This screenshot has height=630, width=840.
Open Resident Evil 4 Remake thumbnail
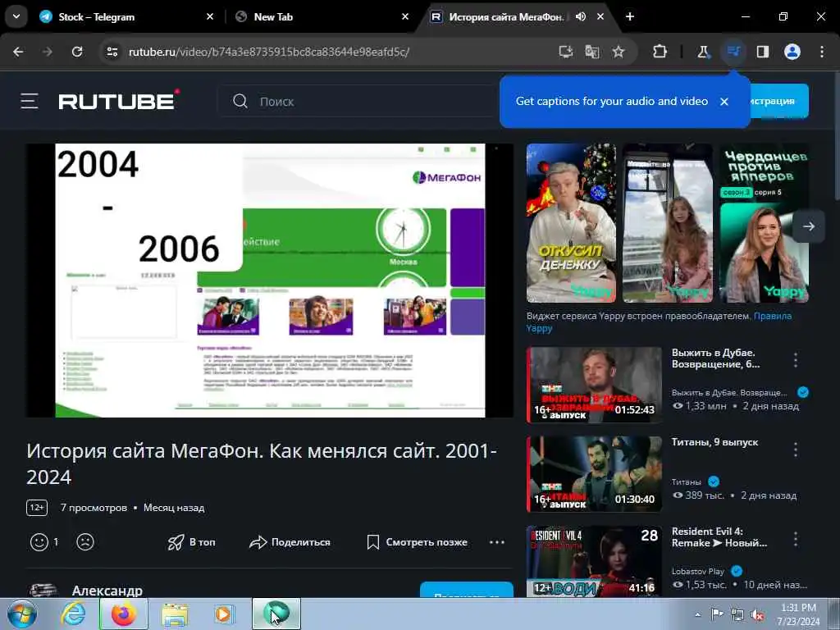(594, 561)
